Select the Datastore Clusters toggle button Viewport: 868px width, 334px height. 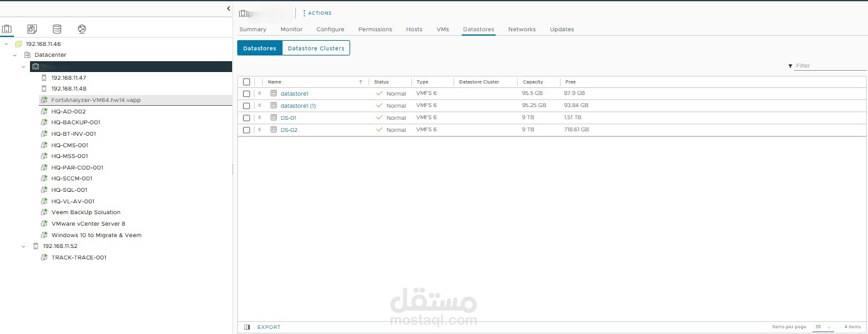coord(316,48)
